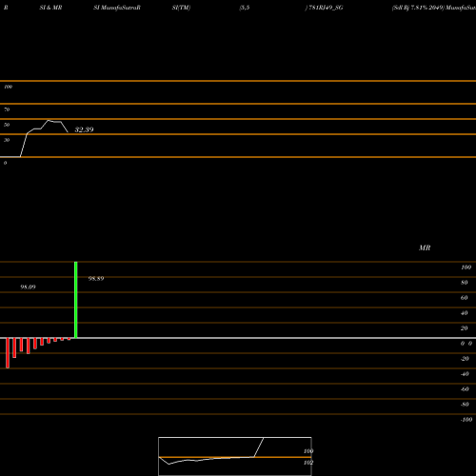This screenshot has width=476, height=476.
Task: Click the 20 label on MR axis
Action: [464, 328]
